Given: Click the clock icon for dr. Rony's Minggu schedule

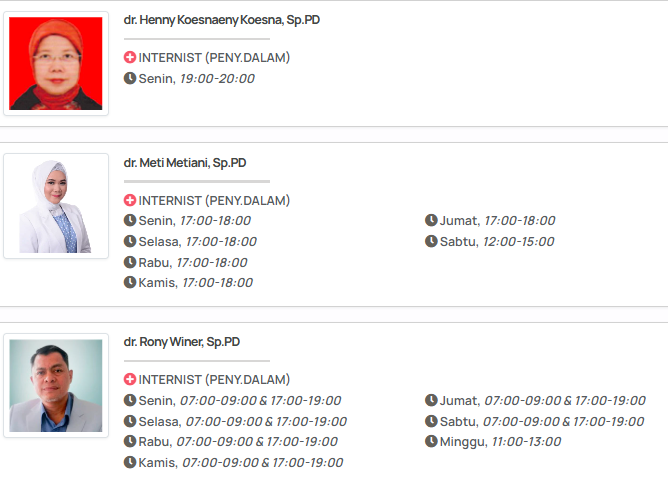Looking at the screenshot, I should coord(431,441).
